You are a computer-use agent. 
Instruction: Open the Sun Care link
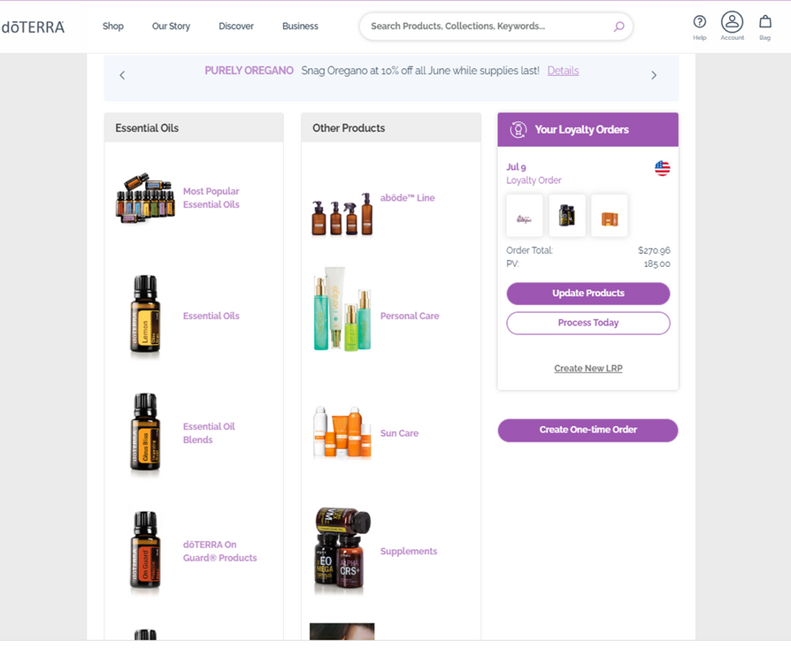point(399,433)
